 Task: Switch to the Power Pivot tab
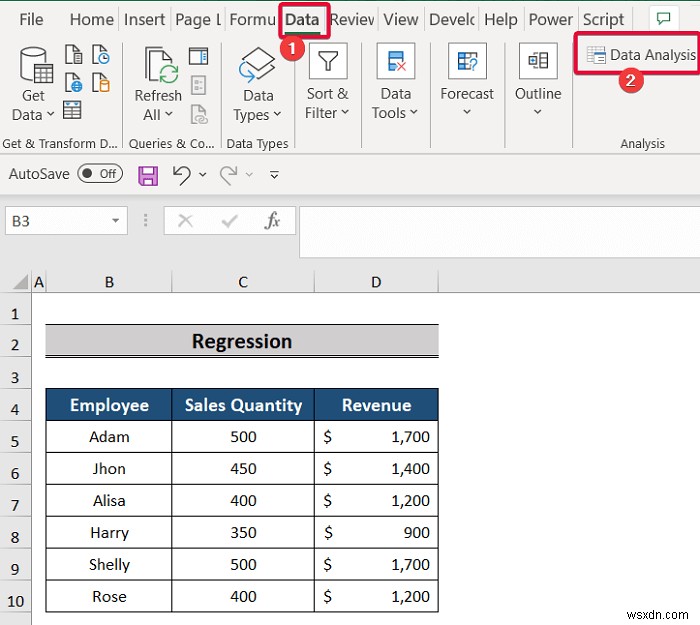pos(550,19)
